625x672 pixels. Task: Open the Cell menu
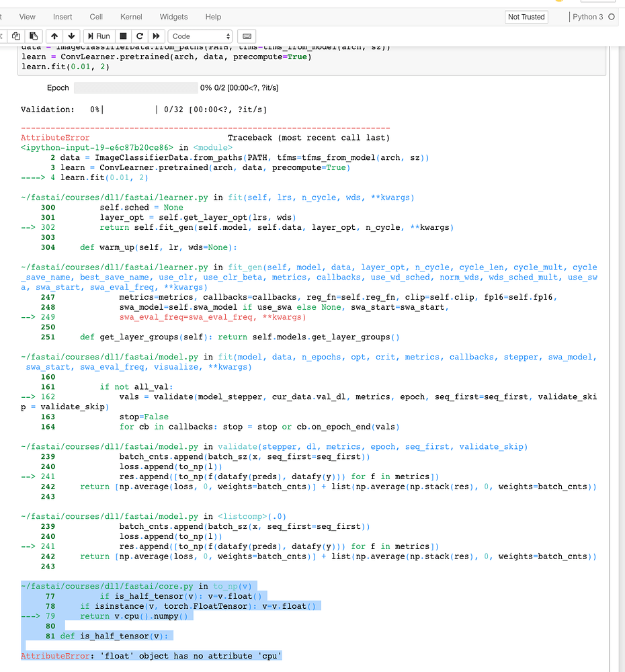tap(96, 17)
